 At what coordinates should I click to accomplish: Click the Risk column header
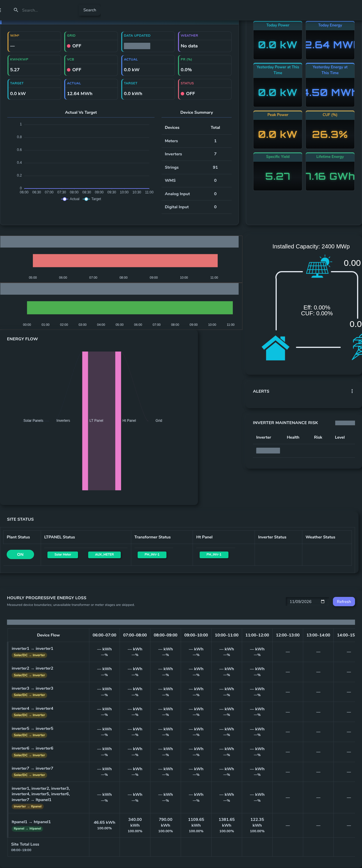tap(318, 437)
